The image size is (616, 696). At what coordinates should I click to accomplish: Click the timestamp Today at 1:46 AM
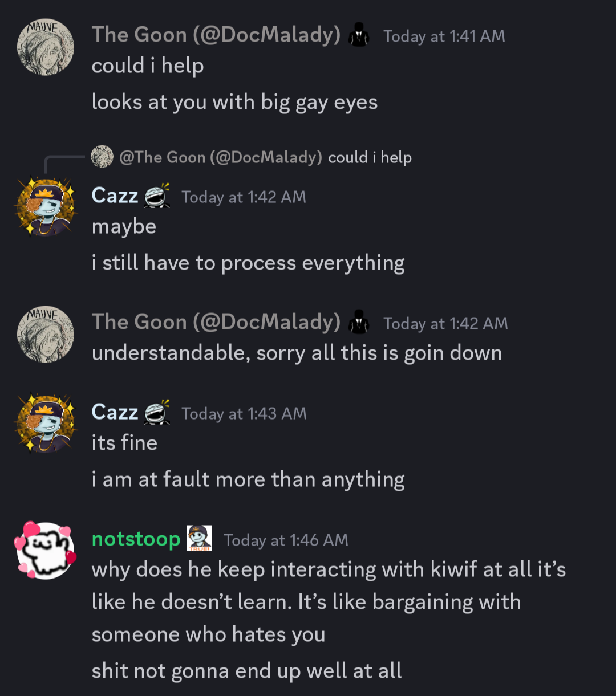(286, 540)
